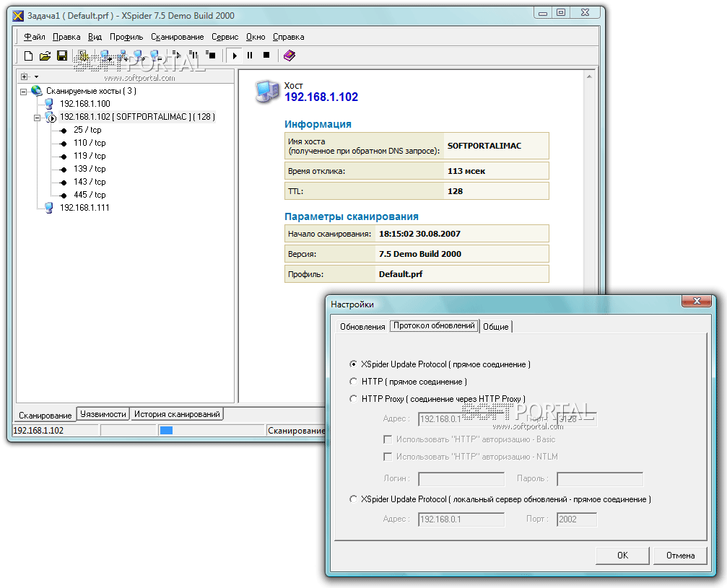Start scanning with the play button

235,56
